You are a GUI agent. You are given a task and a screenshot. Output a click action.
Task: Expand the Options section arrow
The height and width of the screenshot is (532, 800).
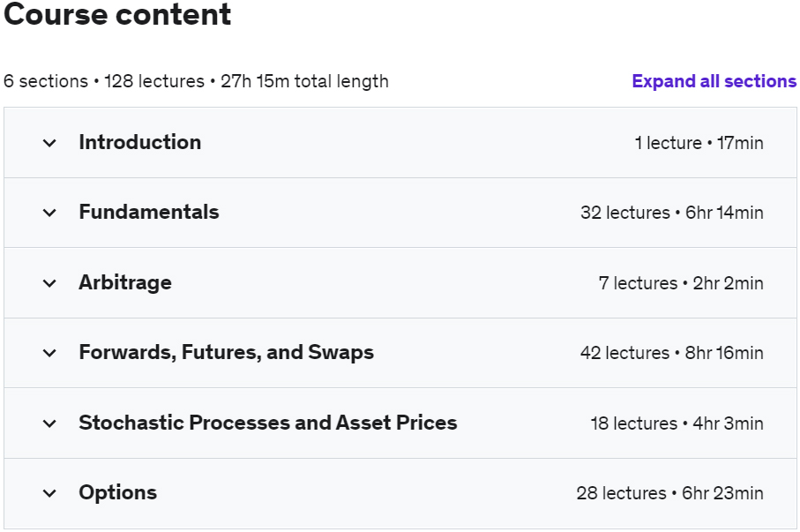coord(49,493)
